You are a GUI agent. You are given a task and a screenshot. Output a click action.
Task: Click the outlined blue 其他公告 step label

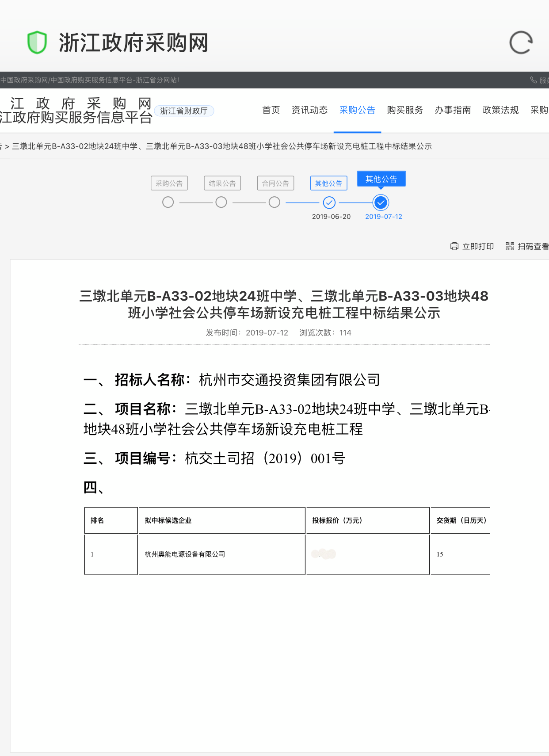329,183
